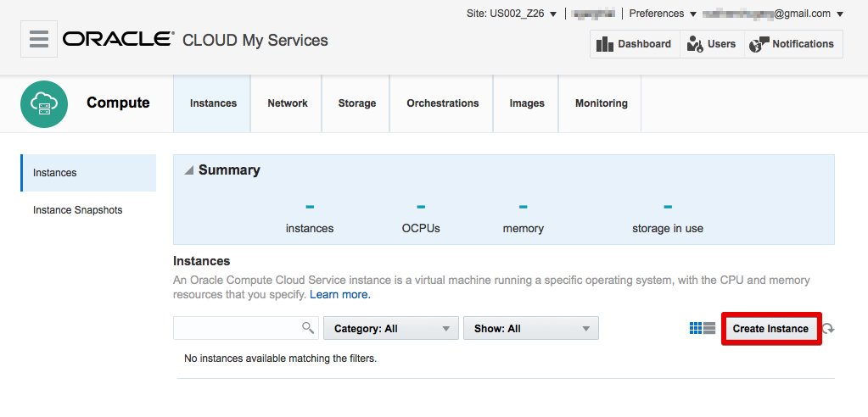Click the memory summary label
Image resolution: width=868 pixels, height=417 pixels.
point(524,228)
